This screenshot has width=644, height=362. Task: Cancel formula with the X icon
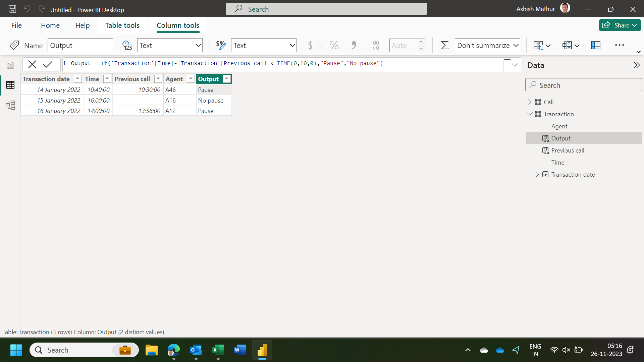point(32,64)
